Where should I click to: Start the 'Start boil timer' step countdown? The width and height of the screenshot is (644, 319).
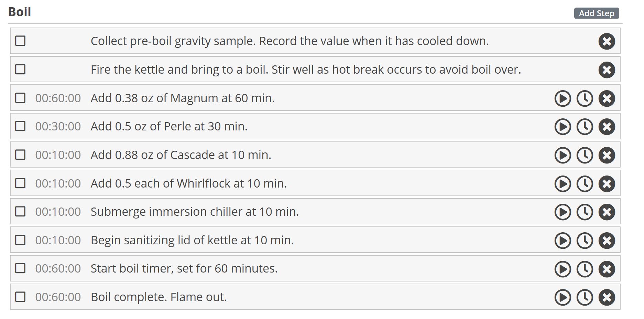563,269
